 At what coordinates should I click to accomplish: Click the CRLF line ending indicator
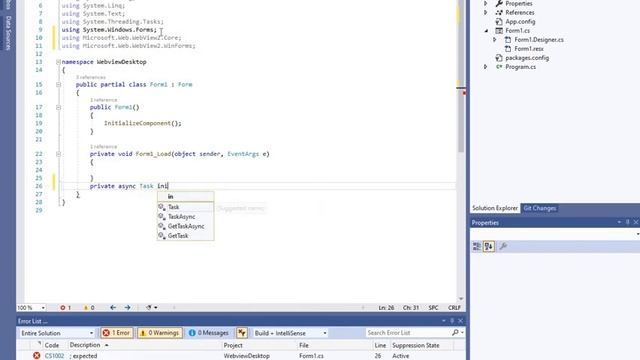pos(454,308)
